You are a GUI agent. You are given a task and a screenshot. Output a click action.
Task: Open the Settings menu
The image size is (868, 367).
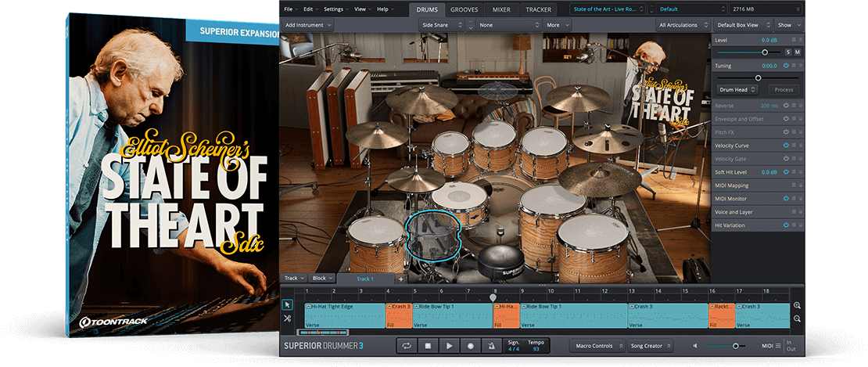click(x=335, y=9)
